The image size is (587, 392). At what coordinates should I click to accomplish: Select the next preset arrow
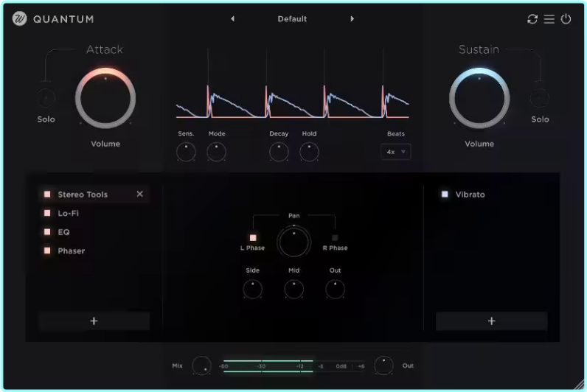tap(352, 19)
